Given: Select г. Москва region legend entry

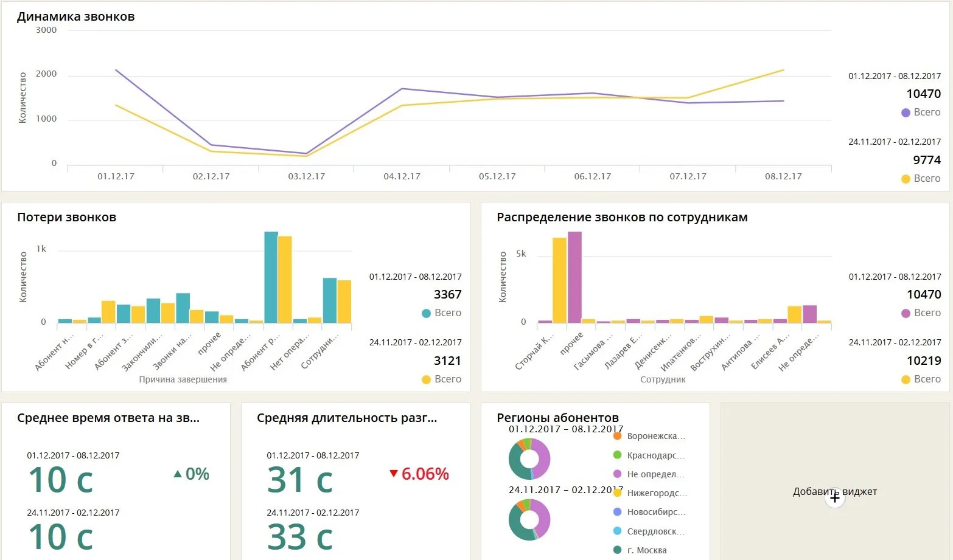Looking at the screenshot, I should click(640, 550).
